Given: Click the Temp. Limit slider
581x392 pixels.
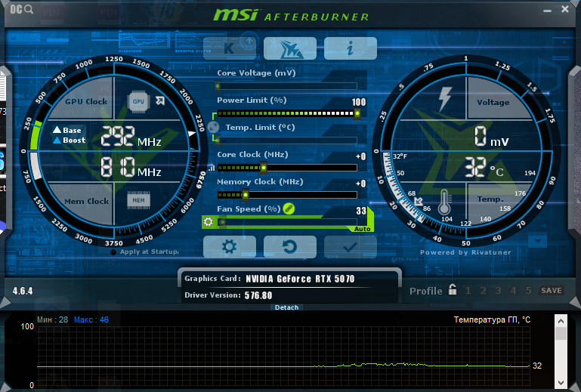Looking at the screenshot, I should pos(287,140).
